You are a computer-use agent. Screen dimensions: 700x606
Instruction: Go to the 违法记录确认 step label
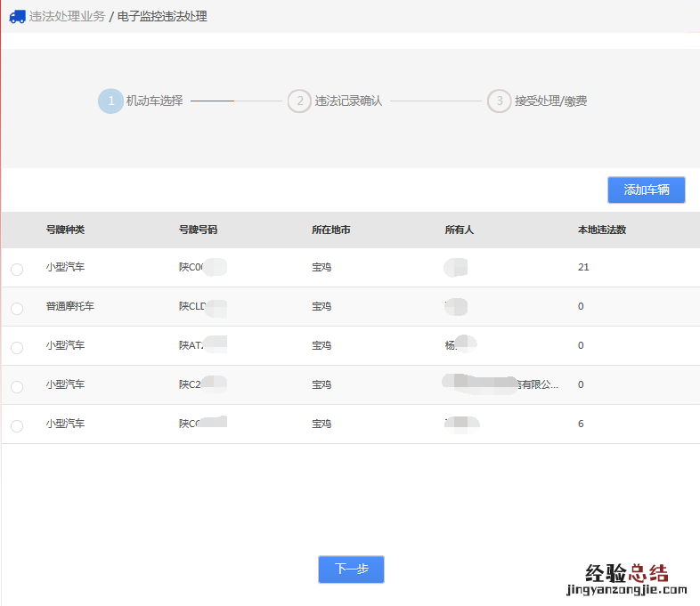[348, 101]
